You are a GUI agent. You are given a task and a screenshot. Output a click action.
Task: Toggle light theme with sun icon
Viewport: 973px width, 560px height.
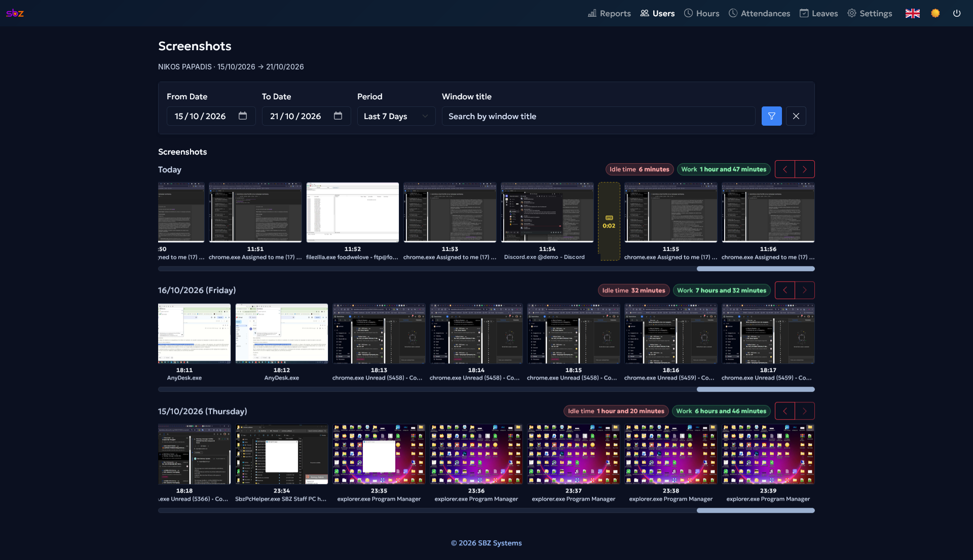[x=935, y=13]
